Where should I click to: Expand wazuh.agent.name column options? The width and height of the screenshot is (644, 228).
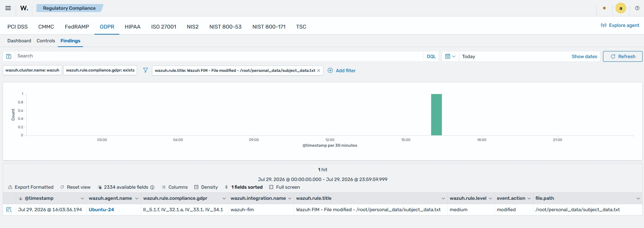click(137, 198)
